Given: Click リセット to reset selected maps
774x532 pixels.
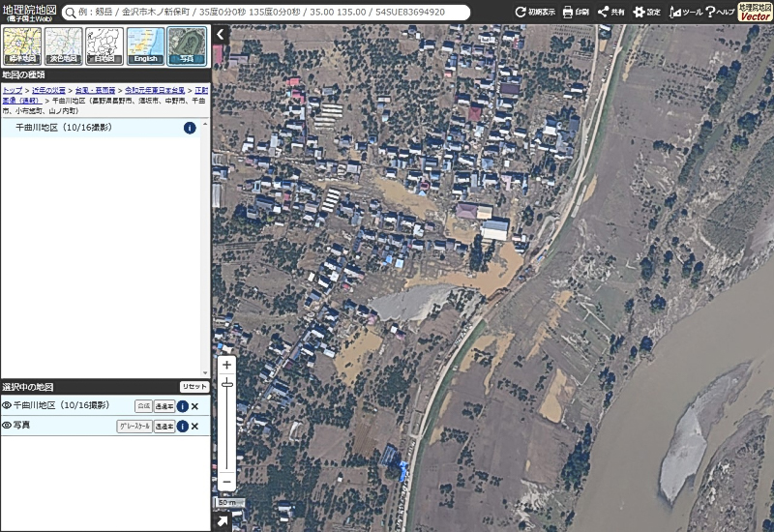Looking at the screenshot, I should coord(194,387).
